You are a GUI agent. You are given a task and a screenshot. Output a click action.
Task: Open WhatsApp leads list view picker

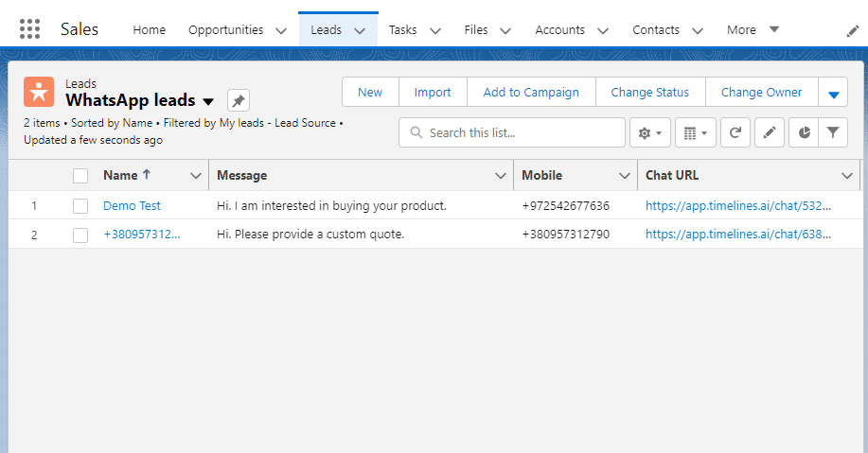pos(208,102)
